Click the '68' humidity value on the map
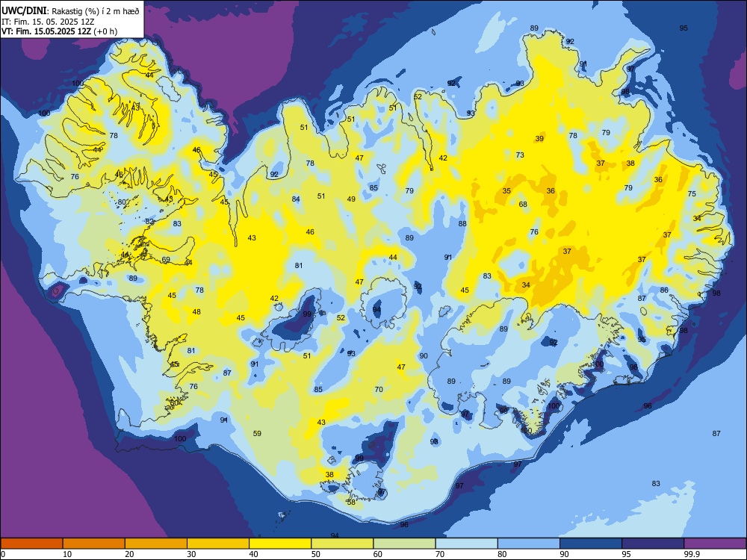747x560 pixels. [x=523, y=205]
